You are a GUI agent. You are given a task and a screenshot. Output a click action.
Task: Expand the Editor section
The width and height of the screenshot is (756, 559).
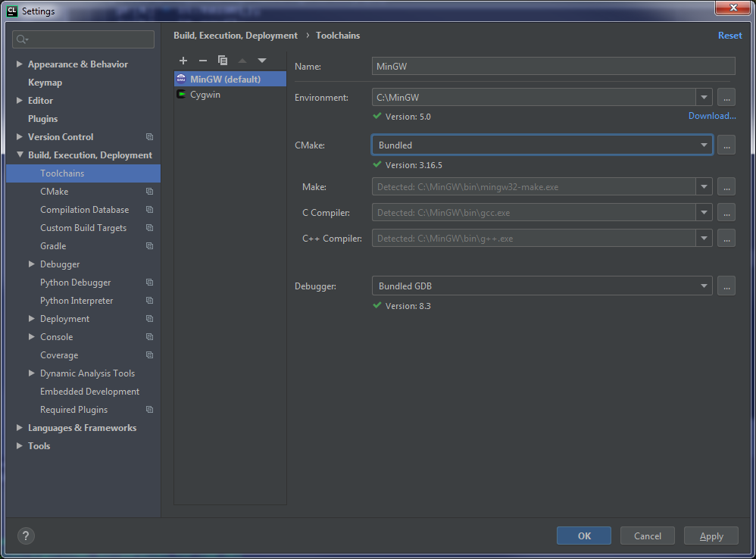[x=19, y=100]
